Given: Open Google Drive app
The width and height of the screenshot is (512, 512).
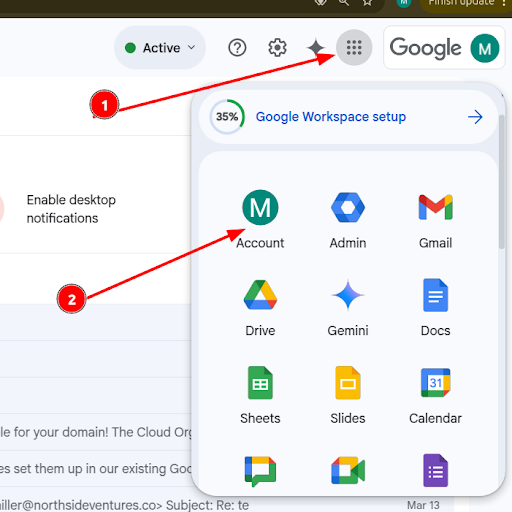Looking at the screenshot, I should click(260, 307).
